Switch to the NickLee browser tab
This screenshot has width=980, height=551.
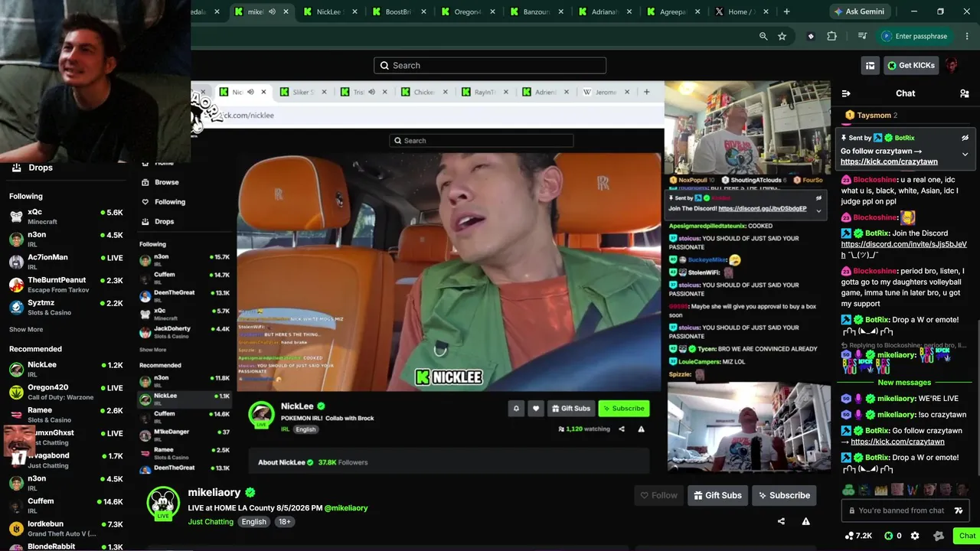(329, 11)
